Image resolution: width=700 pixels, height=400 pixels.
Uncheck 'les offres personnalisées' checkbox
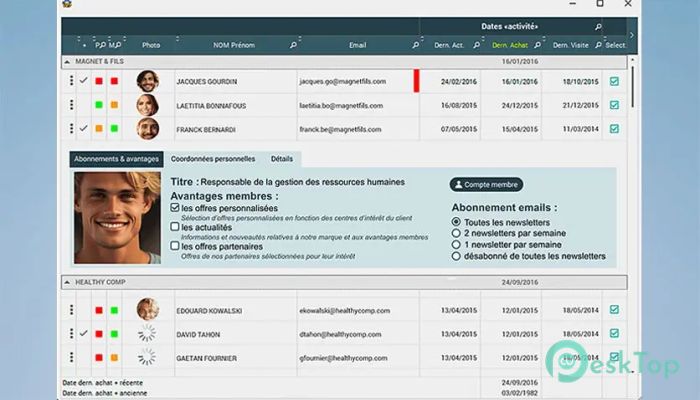[175, 208]
